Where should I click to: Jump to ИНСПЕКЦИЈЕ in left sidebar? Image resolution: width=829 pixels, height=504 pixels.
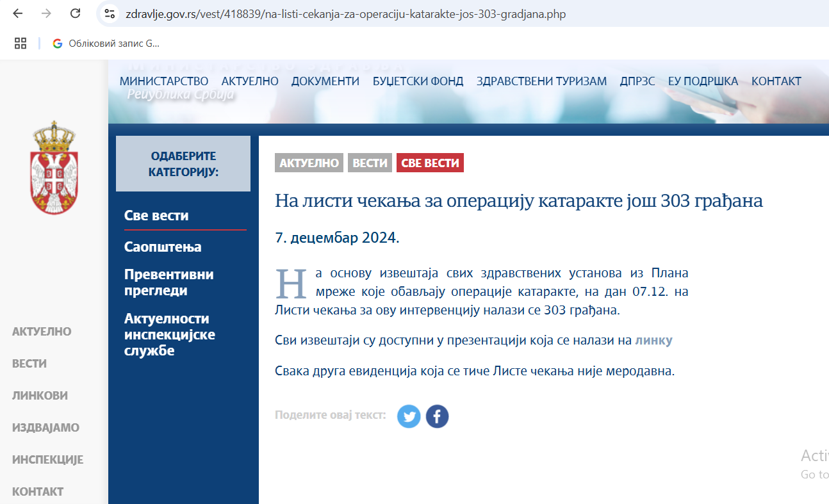point(47,460)
